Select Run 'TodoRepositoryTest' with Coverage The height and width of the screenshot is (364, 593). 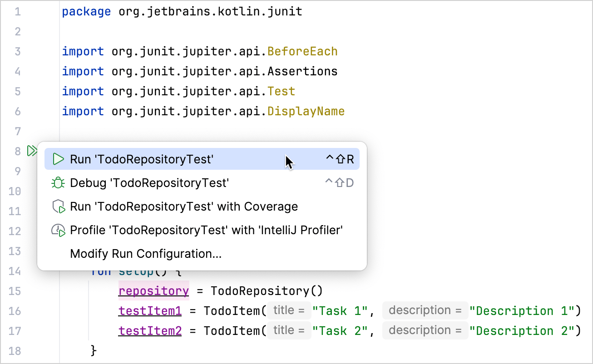[x=183, y=207]
